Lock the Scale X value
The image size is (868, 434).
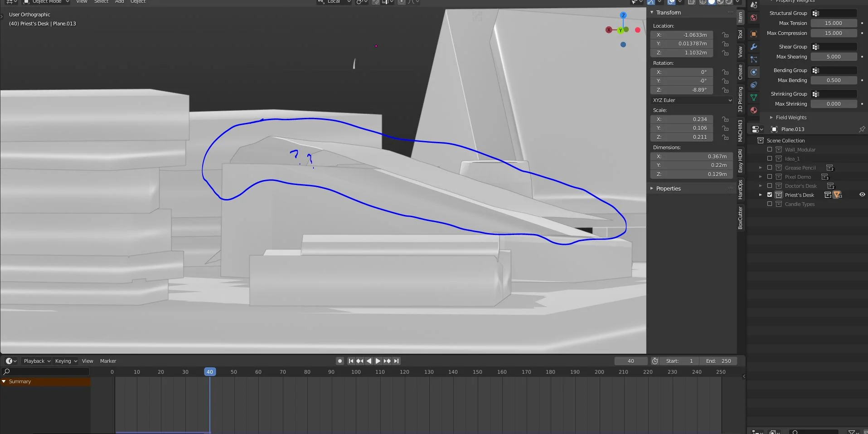click(725, 119)
